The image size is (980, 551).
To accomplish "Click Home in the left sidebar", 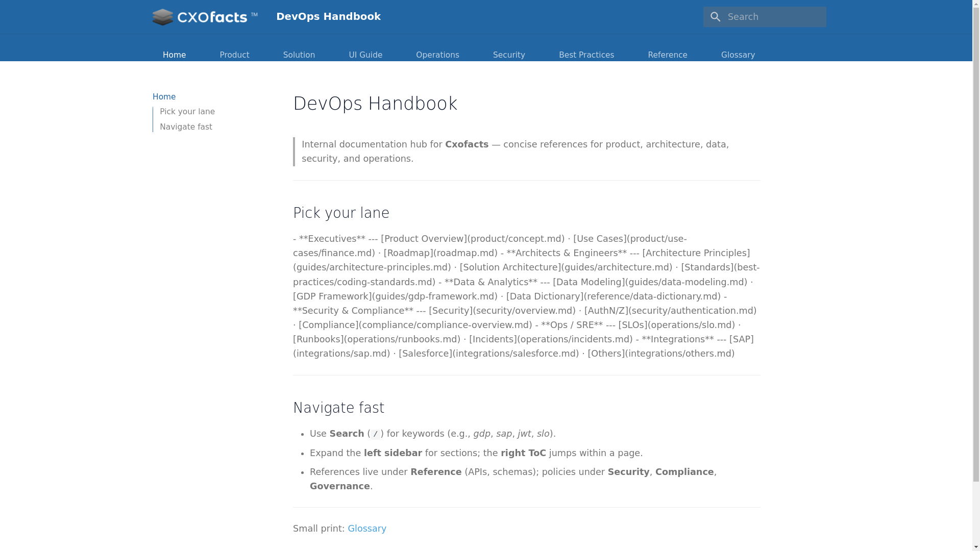I will point(164,97).
